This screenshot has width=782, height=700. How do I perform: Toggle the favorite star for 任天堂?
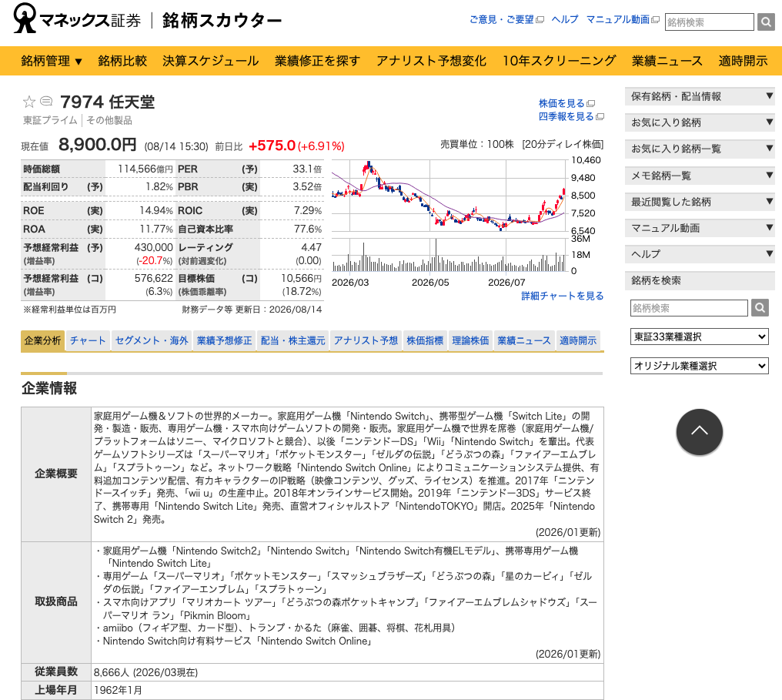coord(29,102)
